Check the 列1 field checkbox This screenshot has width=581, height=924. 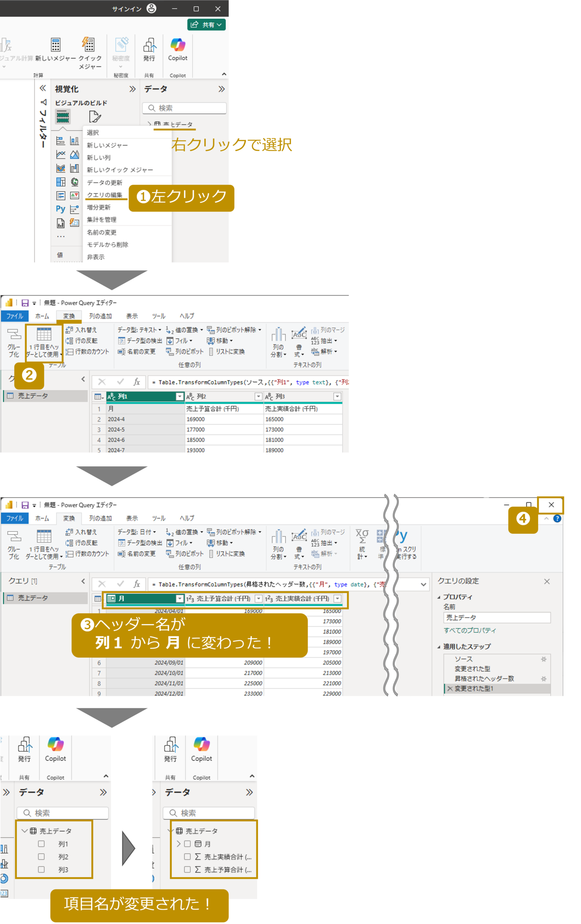41,844
